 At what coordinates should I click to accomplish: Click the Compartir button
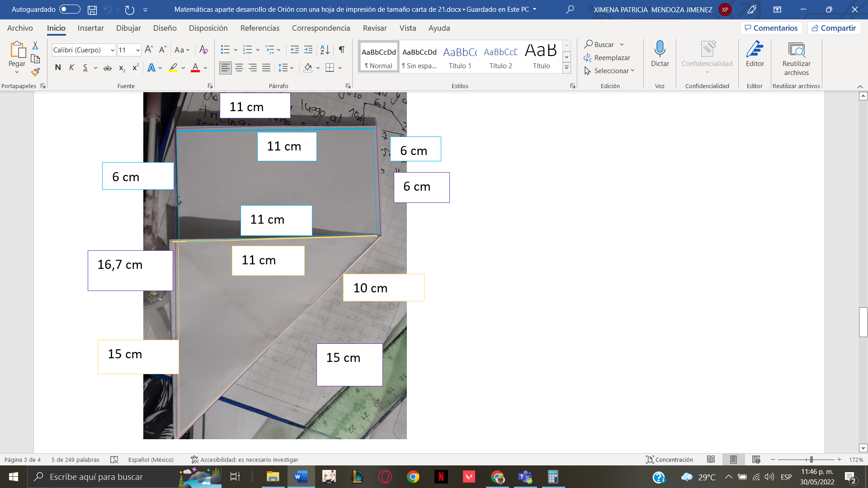pos(834,28)
